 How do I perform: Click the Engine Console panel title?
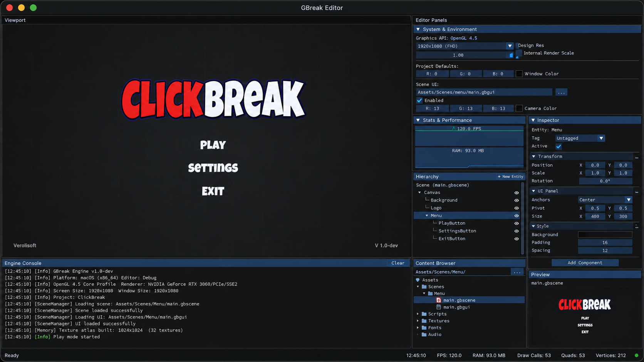[x=23, y=263]
